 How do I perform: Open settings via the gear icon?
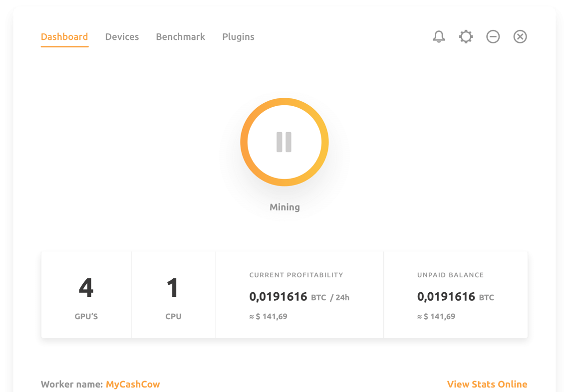466,36
